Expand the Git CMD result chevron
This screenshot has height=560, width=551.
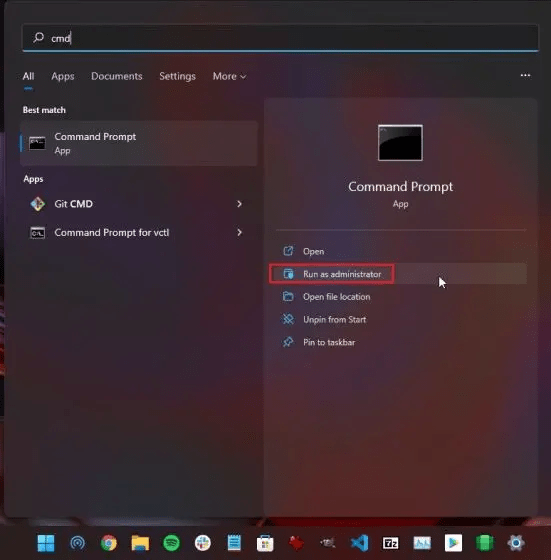click(x=239, y=204)
